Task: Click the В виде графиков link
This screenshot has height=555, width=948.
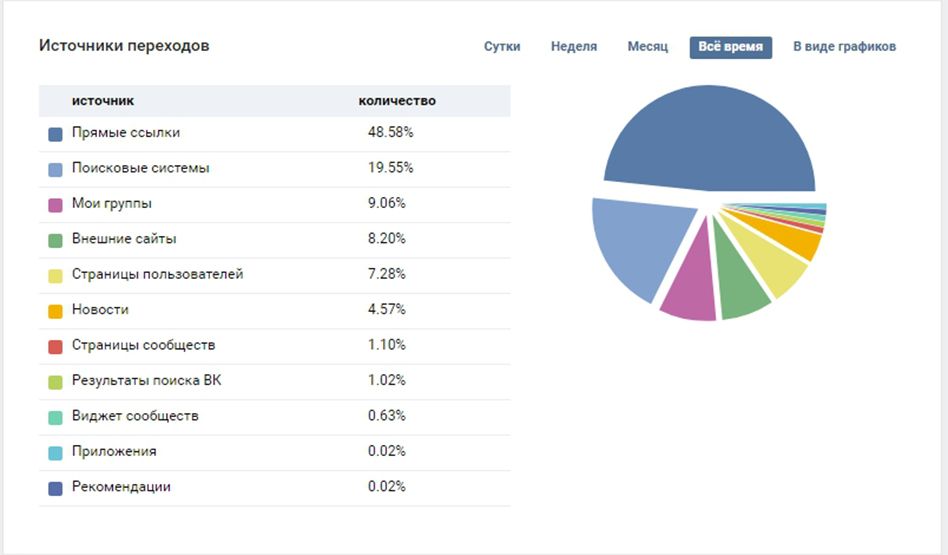Action: (844, 47)
